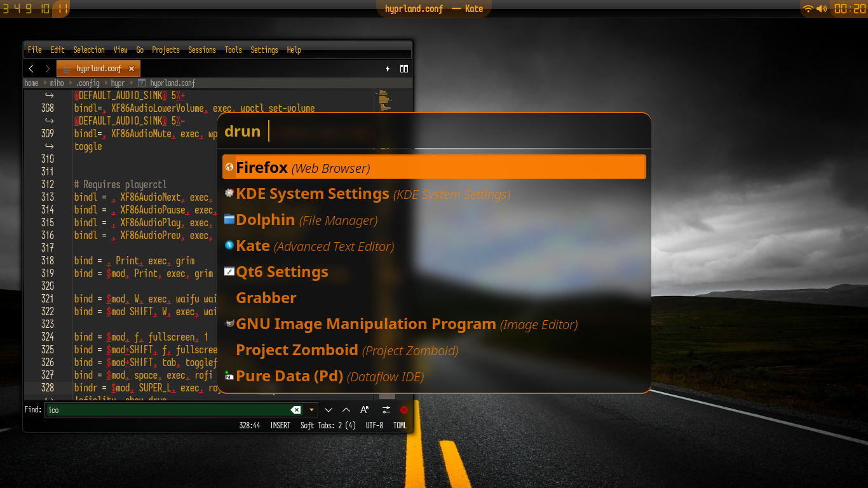
Task: Open the Sessions menu
Action: click(x=202, y=50)
